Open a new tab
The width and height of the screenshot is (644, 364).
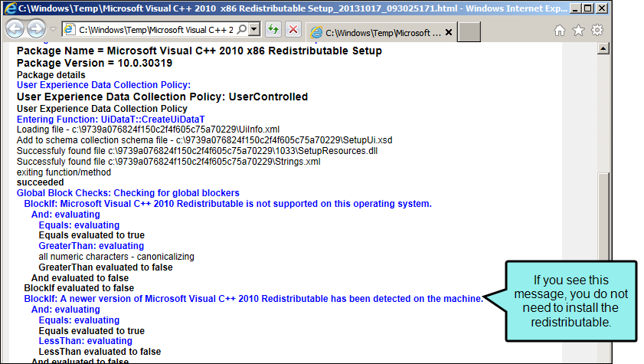pyautogui.click(x=469, y=32)
